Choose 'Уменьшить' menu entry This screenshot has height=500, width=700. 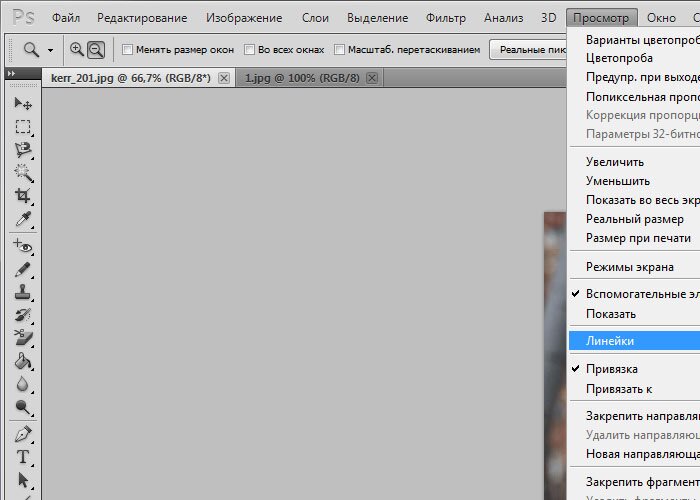pos(634,181)
